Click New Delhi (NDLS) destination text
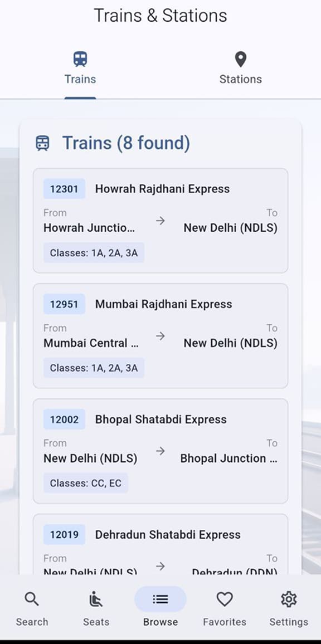This screenshot has width=321, height=644. point(231,228)
